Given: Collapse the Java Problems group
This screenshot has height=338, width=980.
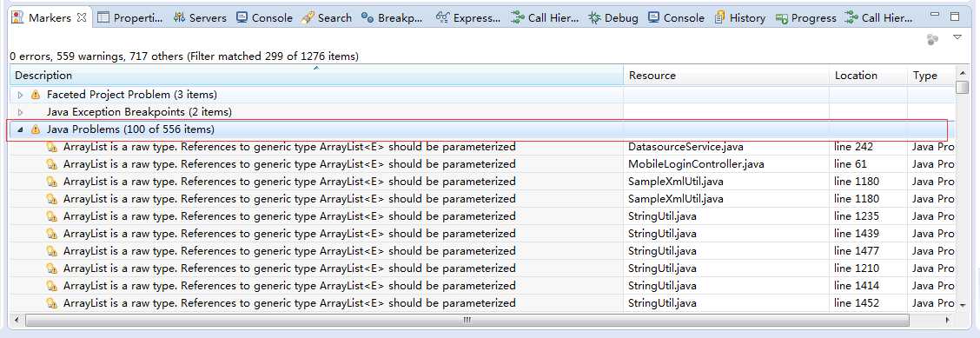Looking at the screenshot, I should pyautogui.click(x=20, y=130).
